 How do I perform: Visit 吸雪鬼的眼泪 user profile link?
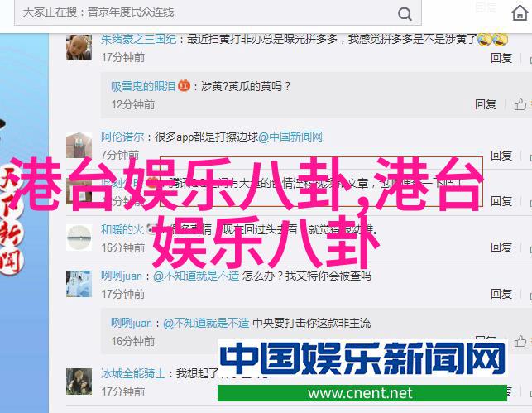coord(143,86)
